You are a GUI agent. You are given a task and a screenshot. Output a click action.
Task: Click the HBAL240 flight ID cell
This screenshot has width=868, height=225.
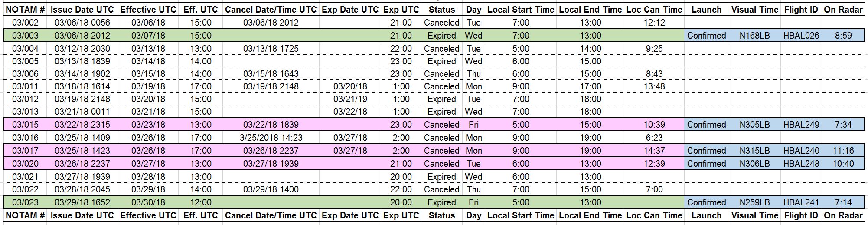click(x=801, y=151)
